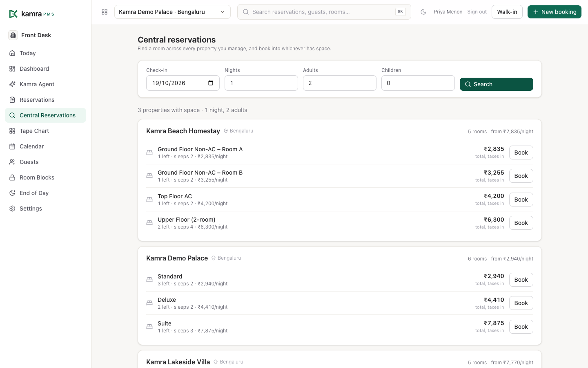Click the green Search button
Screen dimensions: 588x368
pyautogui.click(x=497, y=84)
